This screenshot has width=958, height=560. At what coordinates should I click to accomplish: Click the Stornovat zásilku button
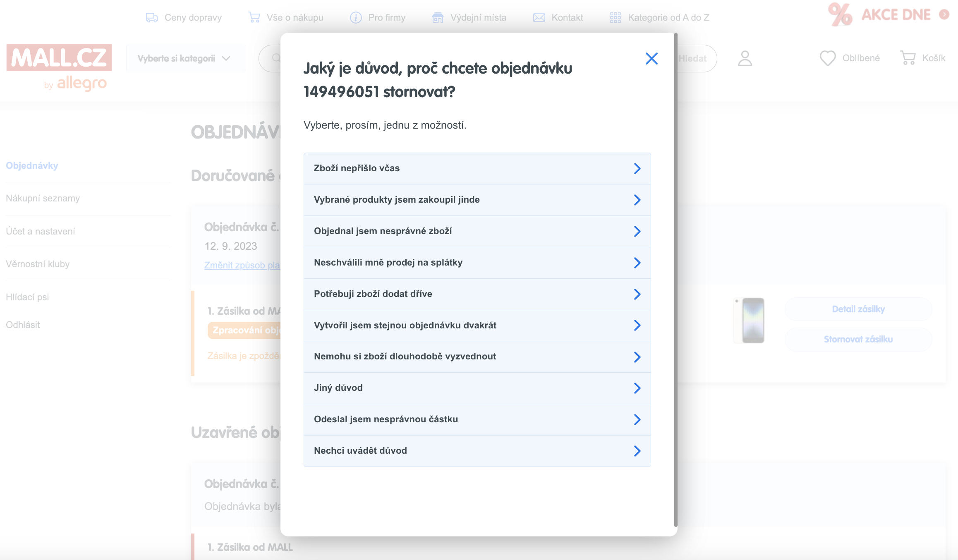pyautogui.click(x=858, y=340)
